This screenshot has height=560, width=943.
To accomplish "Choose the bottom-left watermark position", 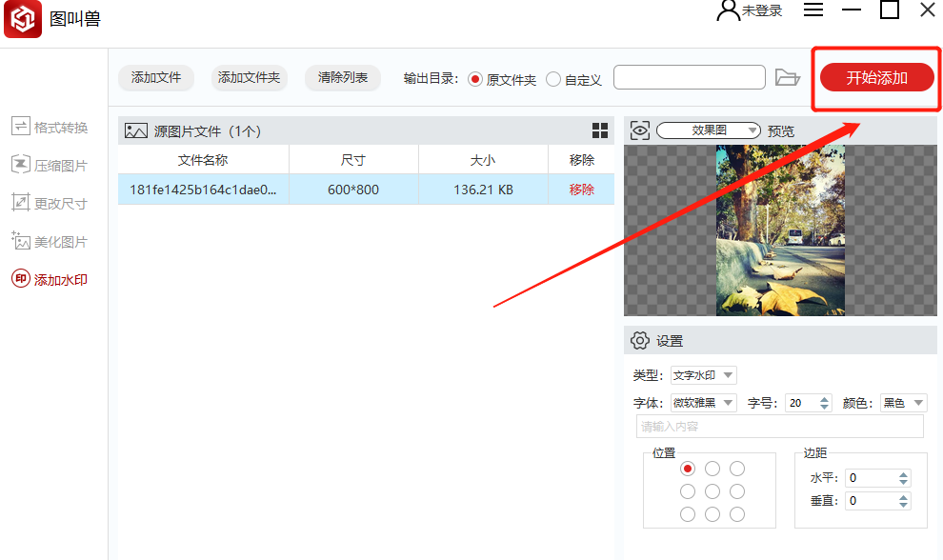I will coord(688,514).
